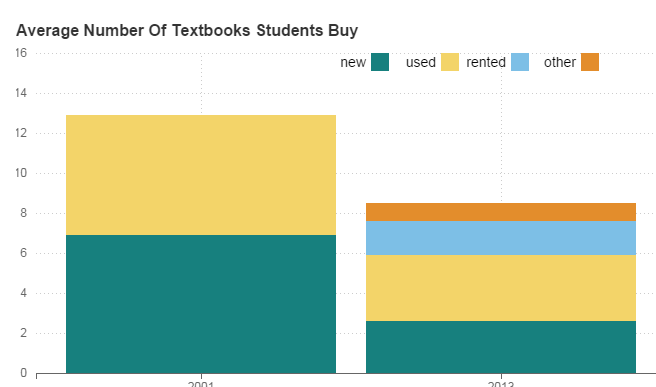Click the 2013 x-axis label
This screenshot has height=387, width=656.
(501, 384)
